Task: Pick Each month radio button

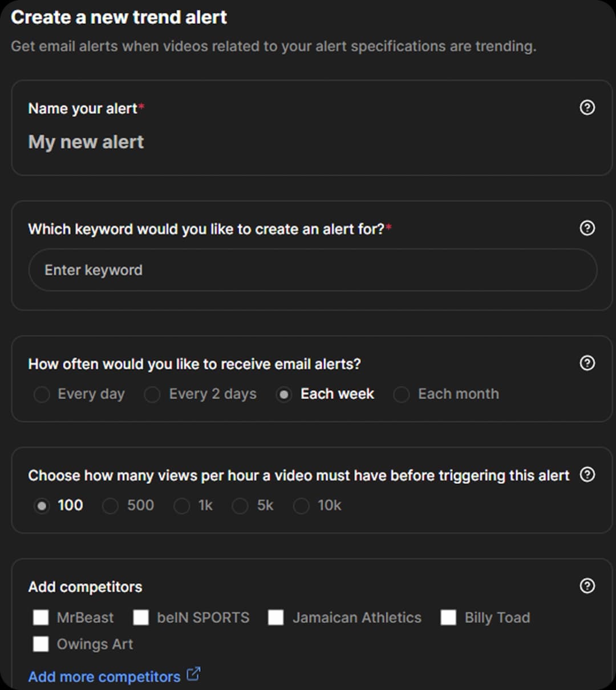Action: pos(402,394)
